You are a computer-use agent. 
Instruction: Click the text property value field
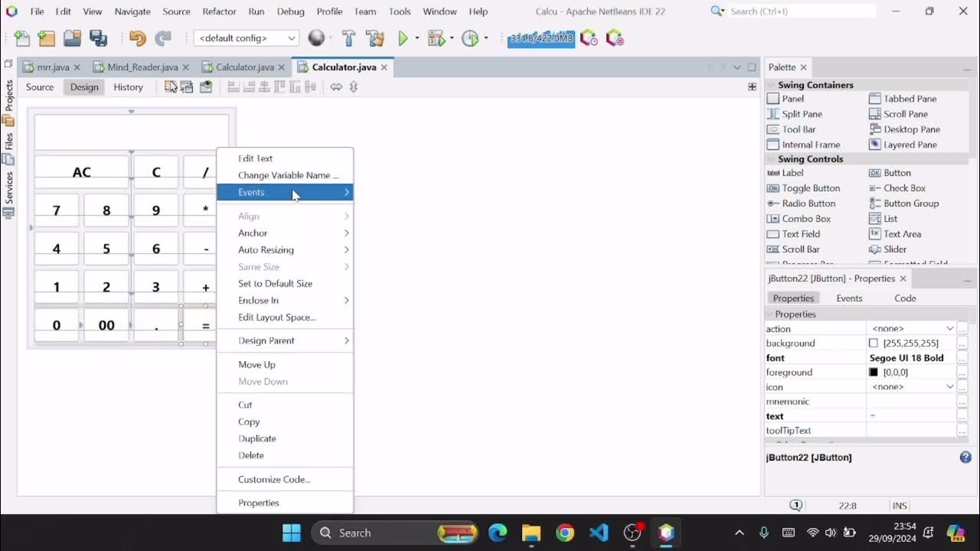[x=911, y=416]
